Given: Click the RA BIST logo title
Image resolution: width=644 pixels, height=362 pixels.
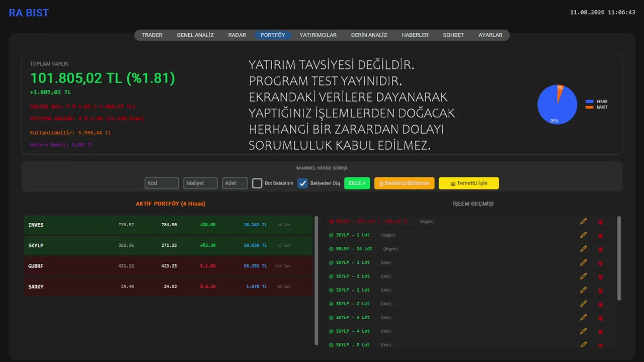Looking at the screenshot, I should pos(29,13).
